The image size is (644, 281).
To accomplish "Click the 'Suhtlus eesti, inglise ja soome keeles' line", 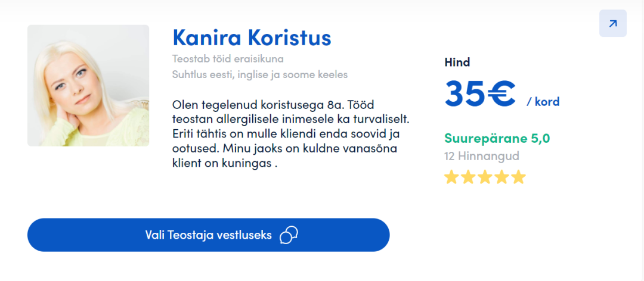I will 260,74.
